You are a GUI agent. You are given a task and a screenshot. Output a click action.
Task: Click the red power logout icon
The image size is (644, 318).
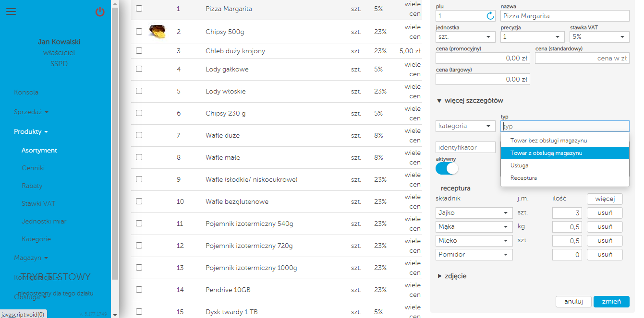[100, 12]
